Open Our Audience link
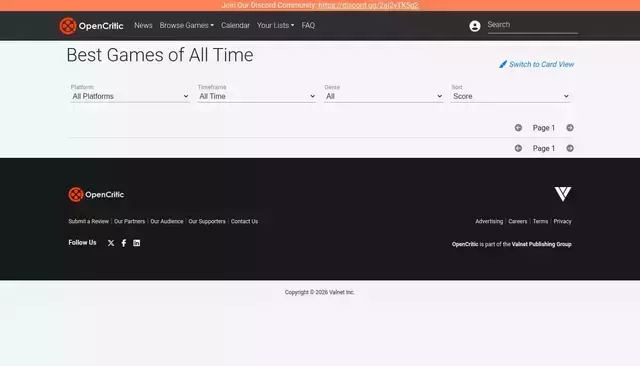Viewport: 640px width, 366px height. tap(167, 221)
